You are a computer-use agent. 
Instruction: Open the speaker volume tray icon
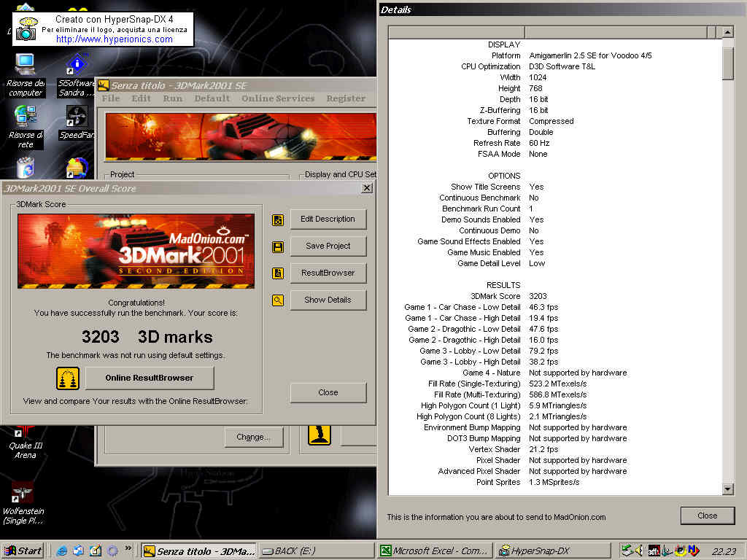point(639,551)
